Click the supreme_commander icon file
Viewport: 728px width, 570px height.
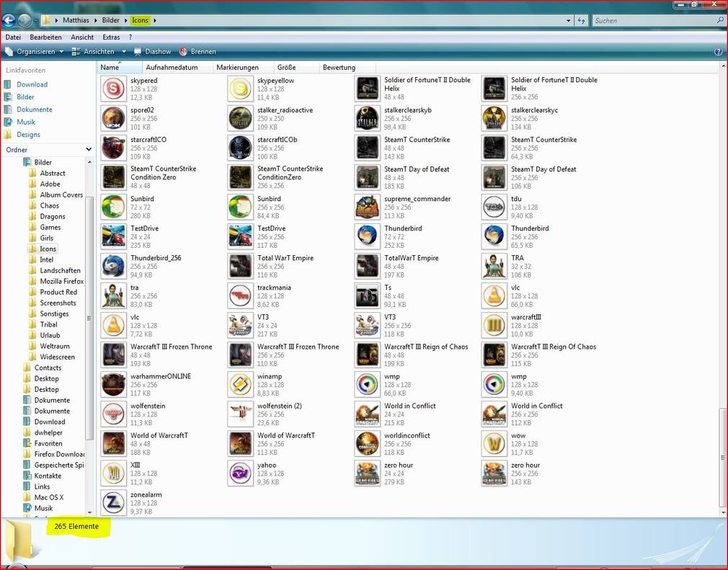(368, 207)
